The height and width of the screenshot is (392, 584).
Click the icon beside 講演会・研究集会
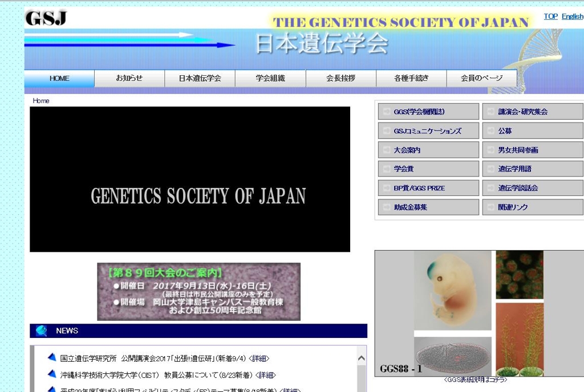pos(491,112)
